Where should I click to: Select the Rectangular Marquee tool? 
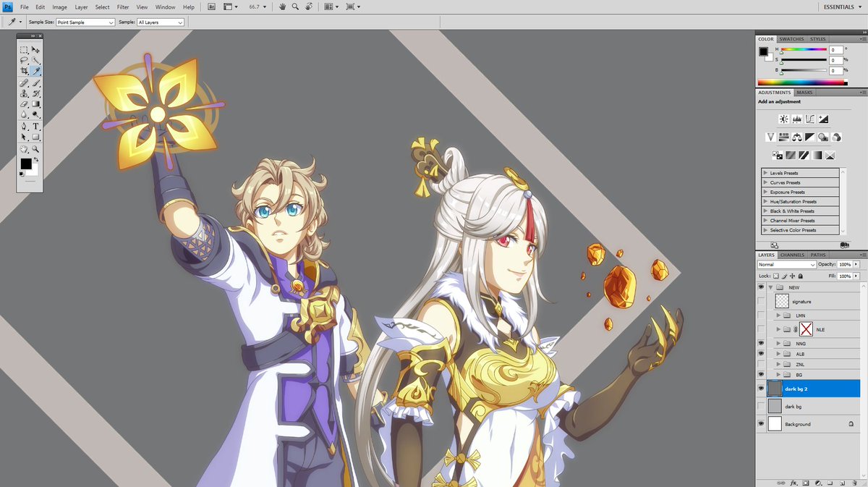[x=24, y=50]
